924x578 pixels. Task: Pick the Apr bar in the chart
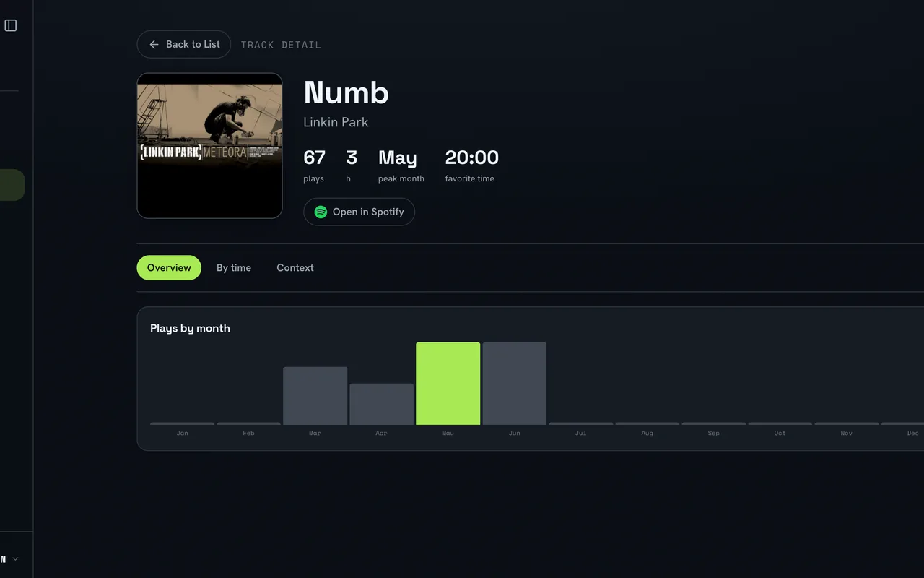point(381,404)
